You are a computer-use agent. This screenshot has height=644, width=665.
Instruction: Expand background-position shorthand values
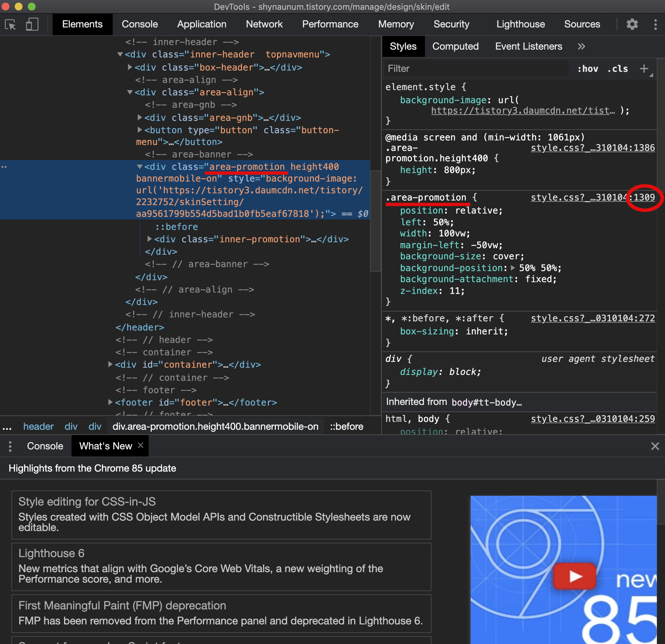513,268
